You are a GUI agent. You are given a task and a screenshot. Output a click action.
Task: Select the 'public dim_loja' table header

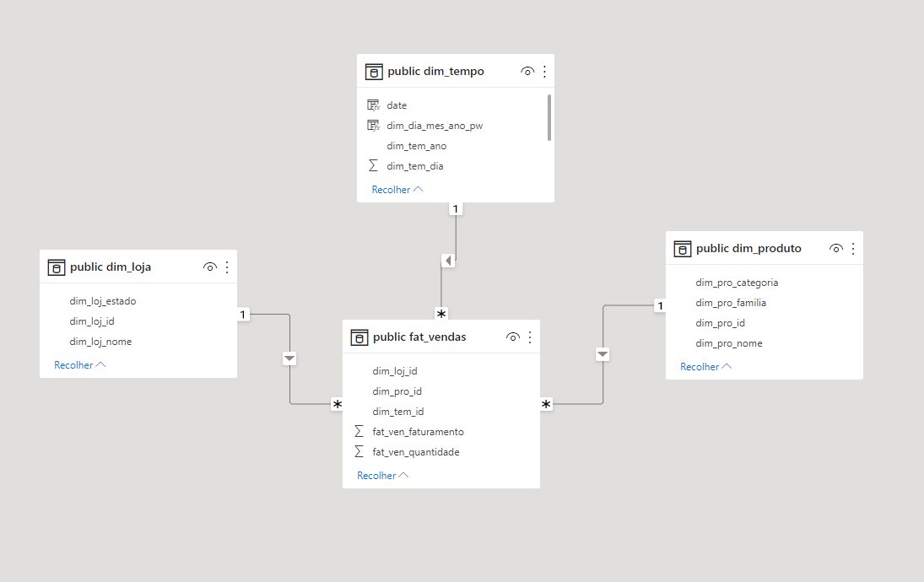138,267
